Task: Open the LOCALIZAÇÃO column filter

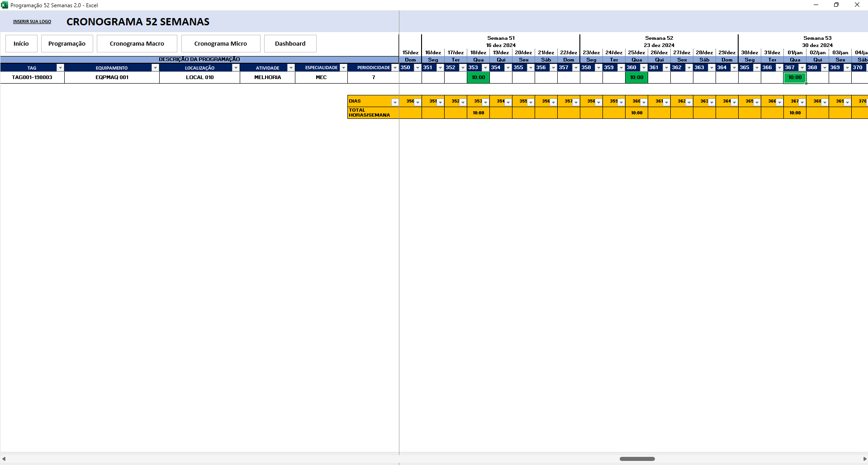Action: click(236, 68)
